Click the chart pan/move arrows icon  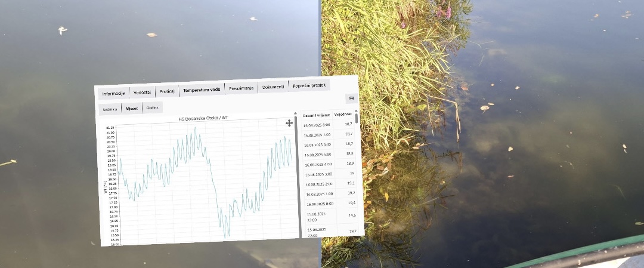[289, 123]
